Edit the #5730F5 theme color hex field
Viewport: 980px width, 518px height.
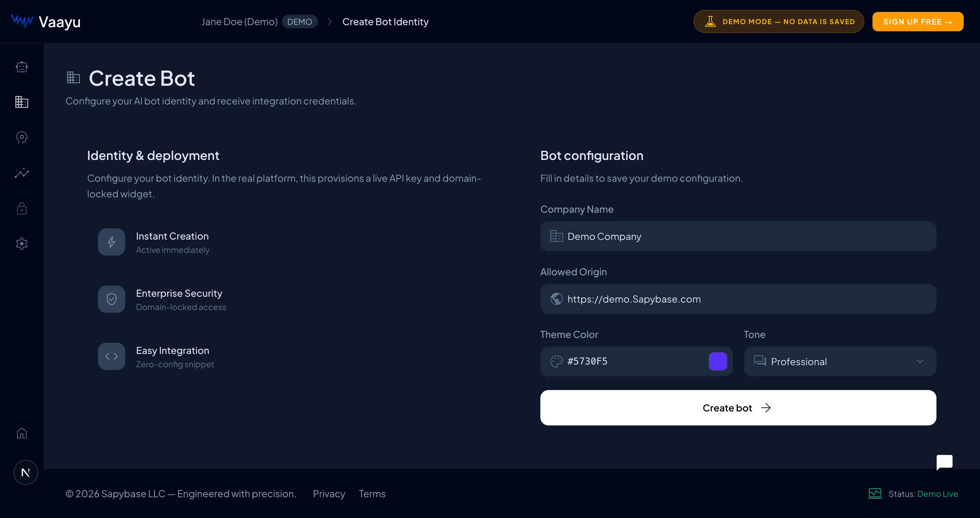click(x=636, y=361)
